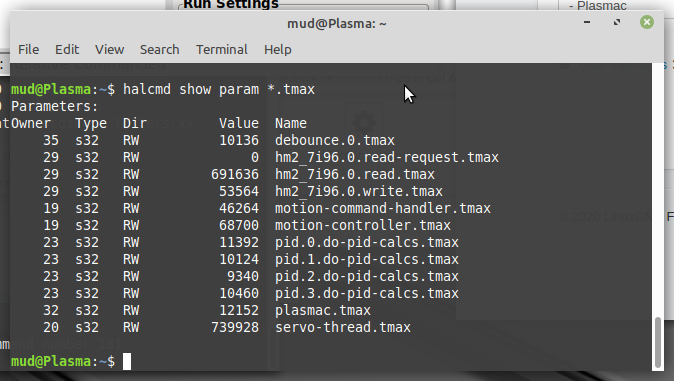Image resolution: width=674 pixels, height=381 pixels.
Task: Select 'pid.3.do-pid-calcs.tmax' text
Action: pyautogui.click(x=367, y=294)
